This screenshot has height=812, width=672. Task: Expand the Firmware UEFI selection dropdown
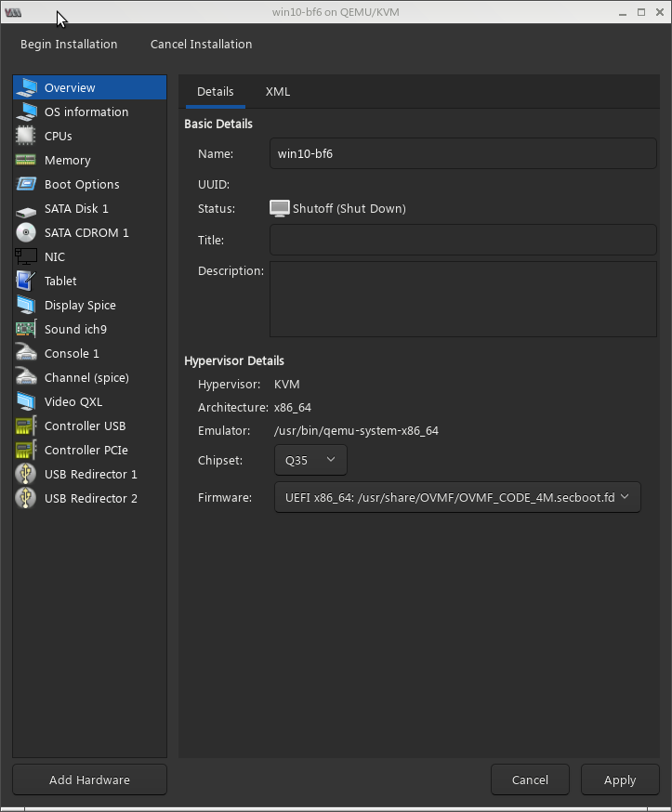(x=457, y=497)
